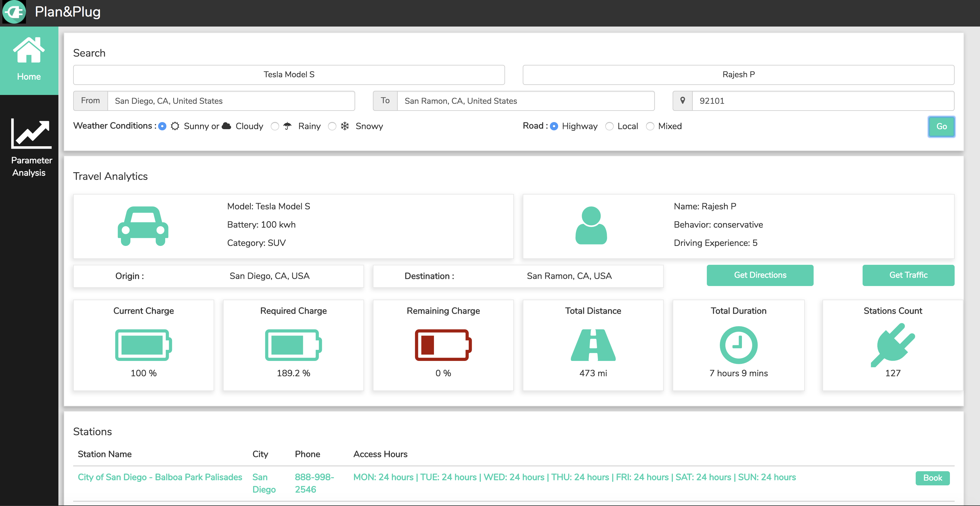This screenshot has width=980, height=506.
Task: Open Parameter Analysis chart icon
Action: click(x=31, y=134)
